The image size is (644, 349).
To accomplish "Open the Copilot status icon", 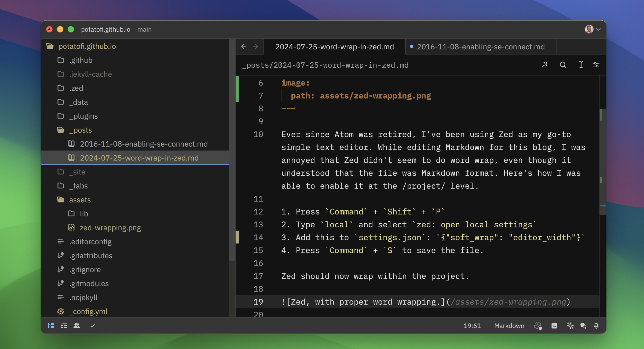I will coord(538,326).
